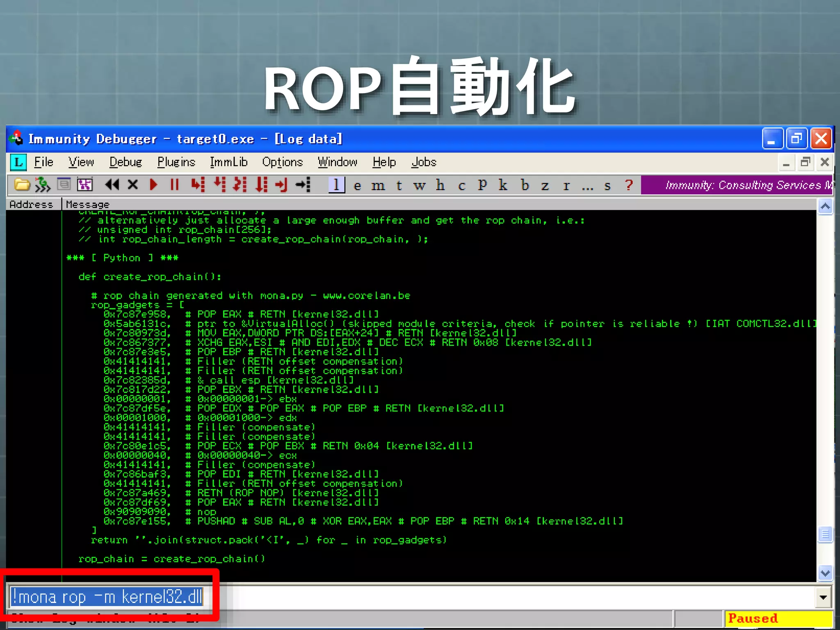Click log line '0x00000040-> ecx'
This screenshot has height=630, width=840.
coord(200,455)
